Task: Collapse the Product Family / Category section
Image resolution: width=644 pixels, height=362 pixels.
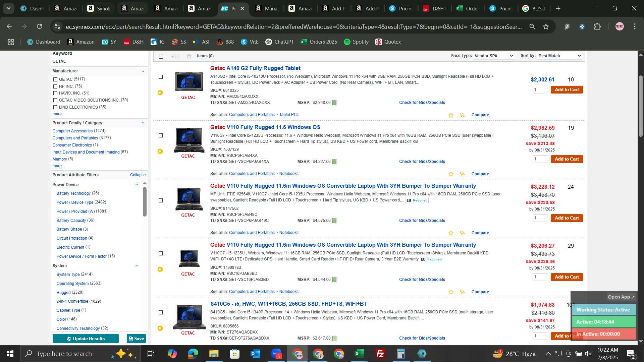Action: (143, 123)
